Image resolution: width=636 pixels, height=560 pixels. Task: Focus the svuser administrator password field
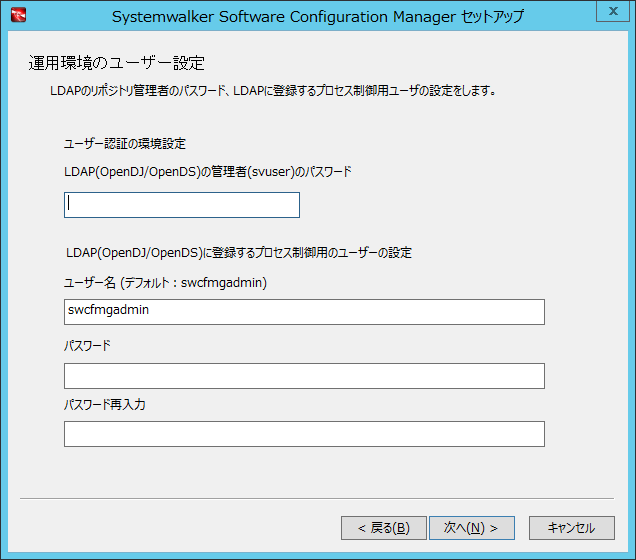[182, 205]
